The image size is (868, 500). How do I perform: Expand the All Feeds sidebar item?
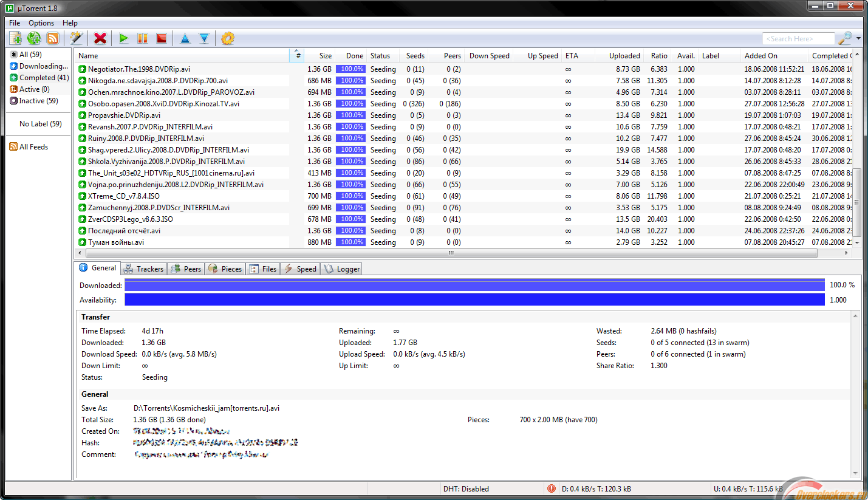pos(34,146)
